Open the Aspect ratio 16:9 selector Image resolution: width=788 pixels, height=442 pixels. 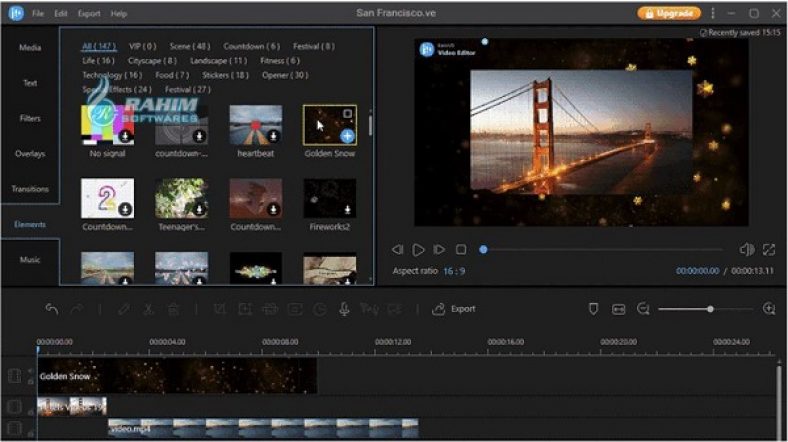tap(453, 271)
